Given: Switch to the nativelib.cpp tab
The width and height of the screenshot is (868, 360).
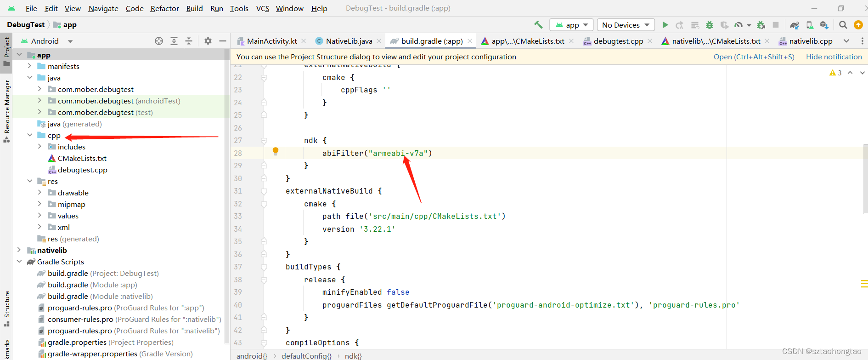Looking at the screenshot, I should click(x=806, y=41).
